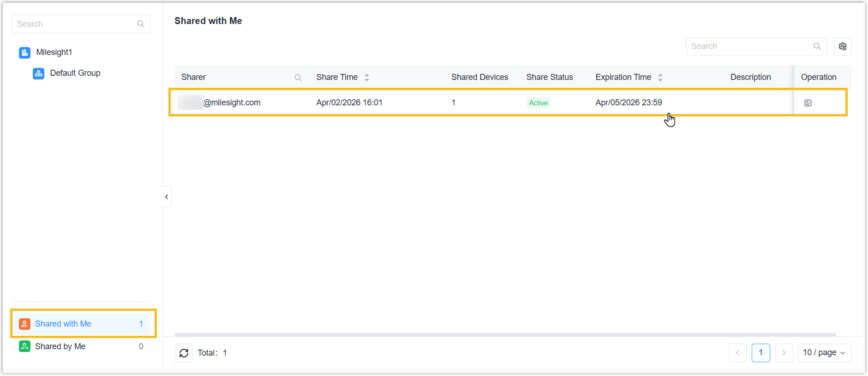Click the details icon in the Operation column
The width and height of the screenshot is (868, 376).
coord(808,103)
